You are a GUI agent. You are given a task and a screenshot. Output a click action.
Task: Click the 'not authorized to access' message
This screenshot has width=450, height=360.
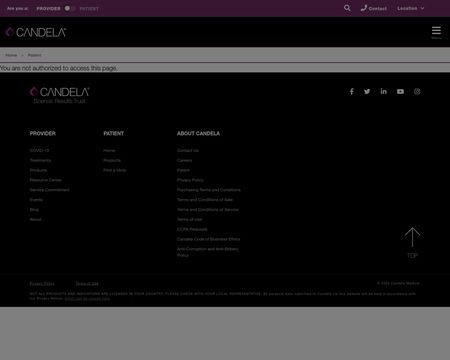click(x=58, y=68)
